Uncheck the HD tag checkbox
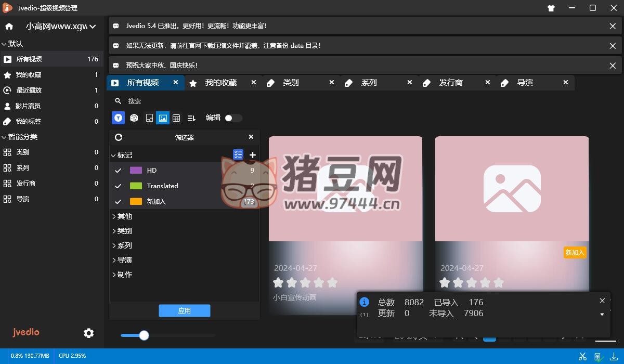Image resolution: width=624 pixels, height=364 pixels. [118, 171]
